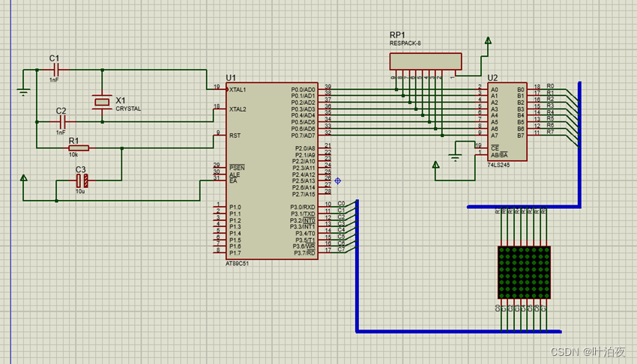Screen dimensions: 637x364
Task: Click the 74LS245 part name text
Action: tap(498, 166)
